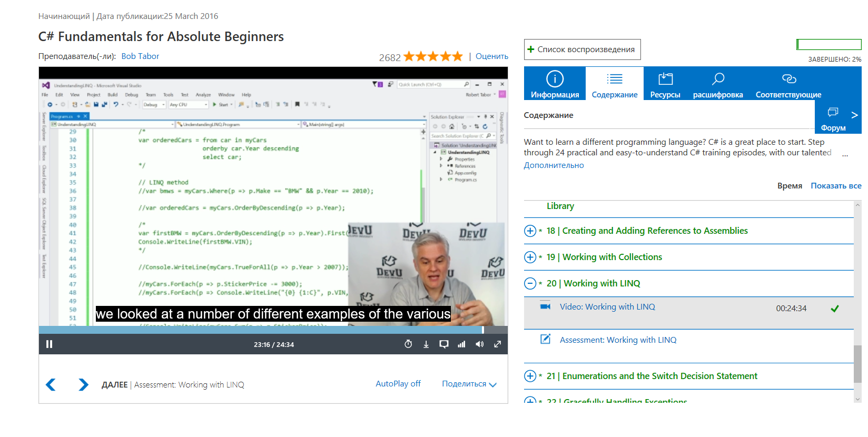This screenshot has width=868, height=437.
Task: Expand description with Дополнительно link
Action: (x=554, y=165)
